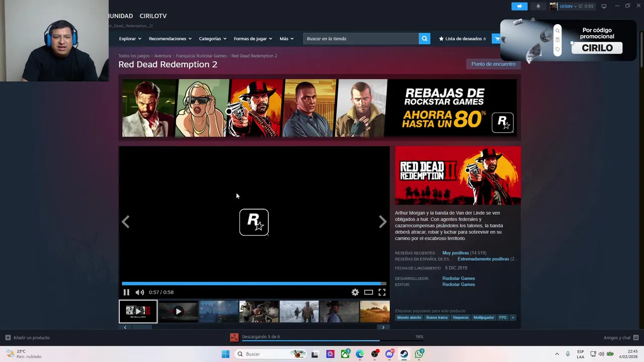
Task: Expand the Categorías dropdown
Action: pos(212,39)
